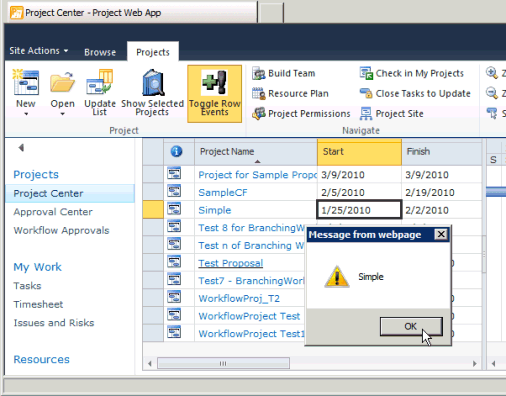Click OK in the message dialog
The height and width of the screenshot is (396, 506).
pyautogui.click(x=411, y=326)
